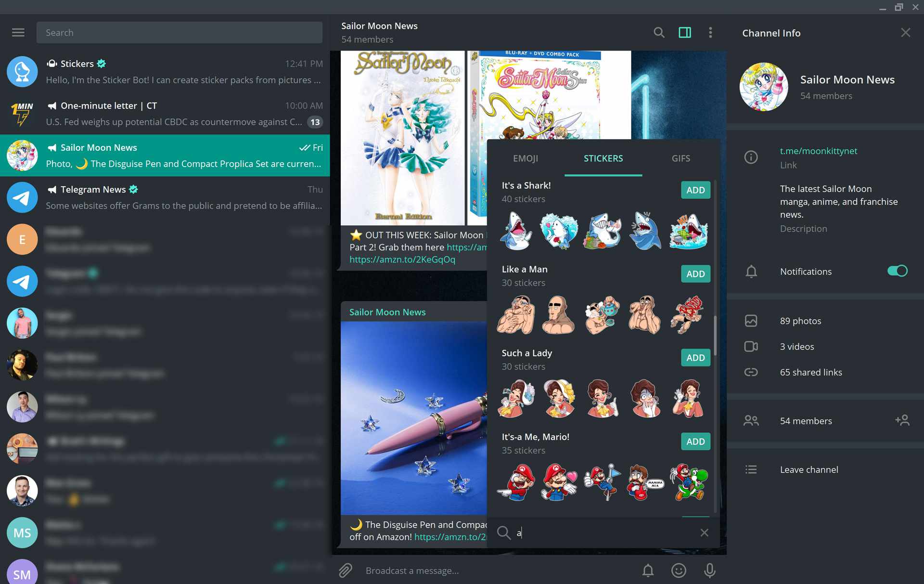
Task: Open the Sailor Moon manga cover photo
Action: [x=403, y=138]
